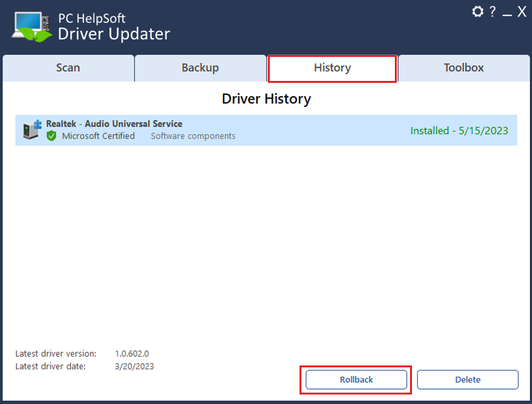Click the Microsoft Certified label
This screenshot has height=404, width=532.
tap(99, 136)
